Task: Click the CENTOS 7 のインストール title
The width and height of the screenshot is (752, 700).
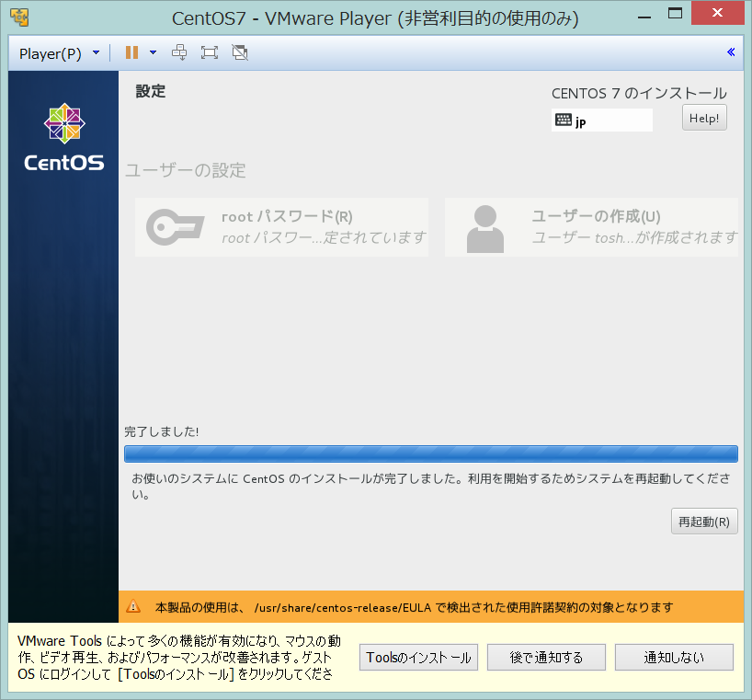Action: coord(639,93)
